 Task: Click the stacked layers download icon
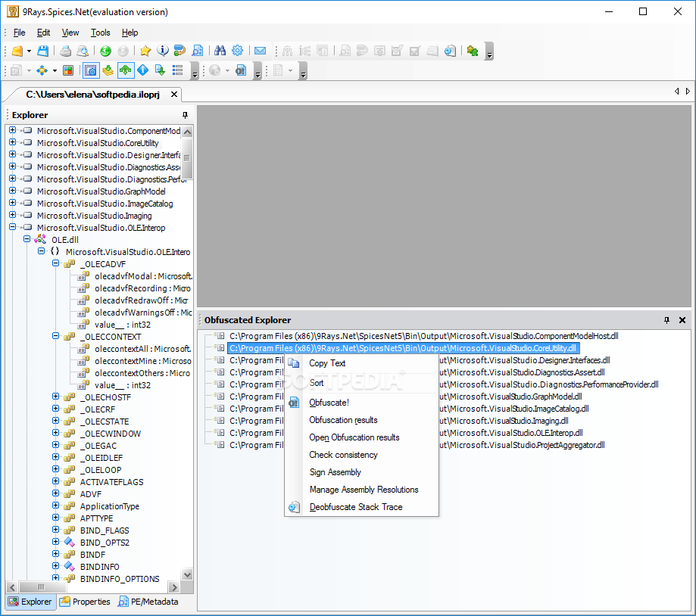click(108, 70)
